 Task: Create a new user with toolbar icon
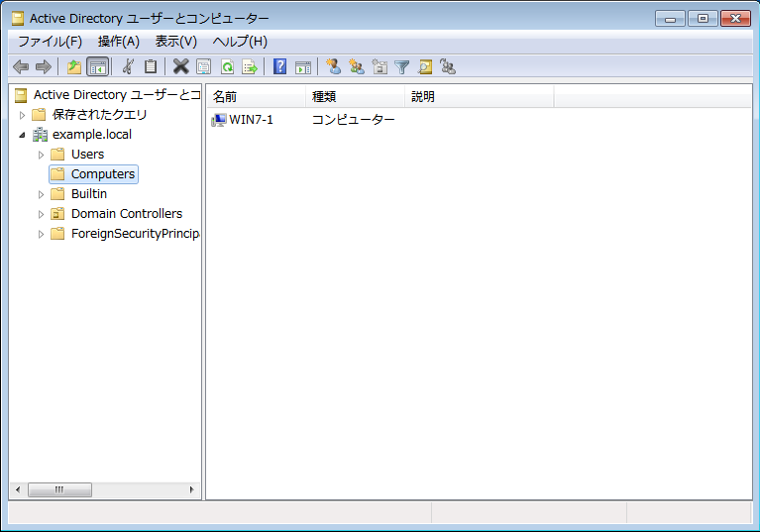point(333,66)
